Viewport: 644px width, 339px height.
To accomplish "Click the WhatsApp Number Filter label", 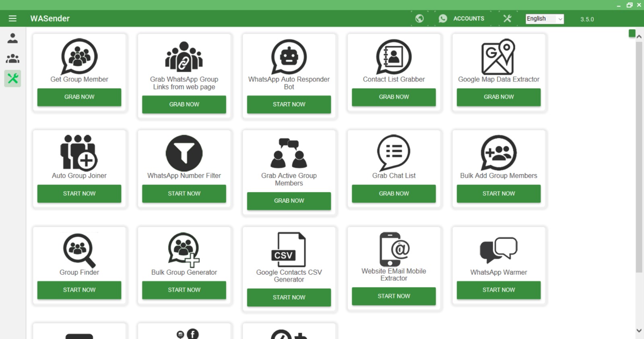I will coord(184,176).
